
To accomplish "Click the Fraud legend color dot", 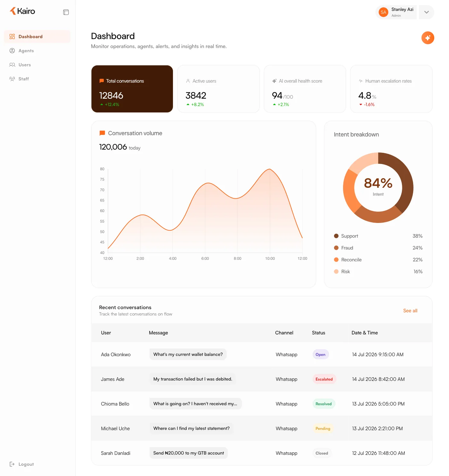I will [x=336, y=248].
